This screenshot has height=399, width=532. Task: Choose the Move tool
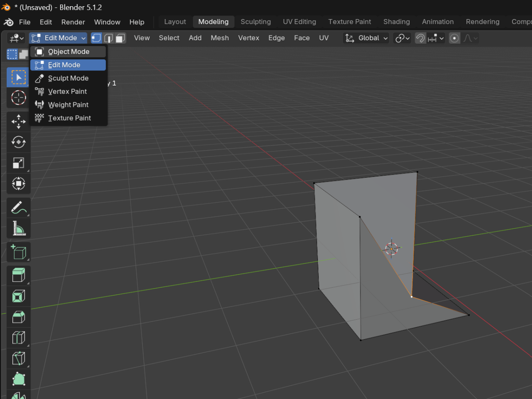point(18,121)
